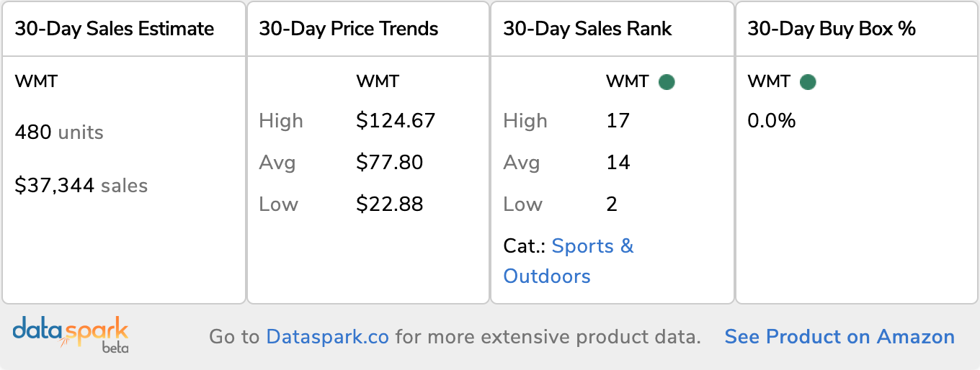This screenshot has width=980, height=370.
Task: Click the 0.0% Buy Box value
Action: point(772,120)
